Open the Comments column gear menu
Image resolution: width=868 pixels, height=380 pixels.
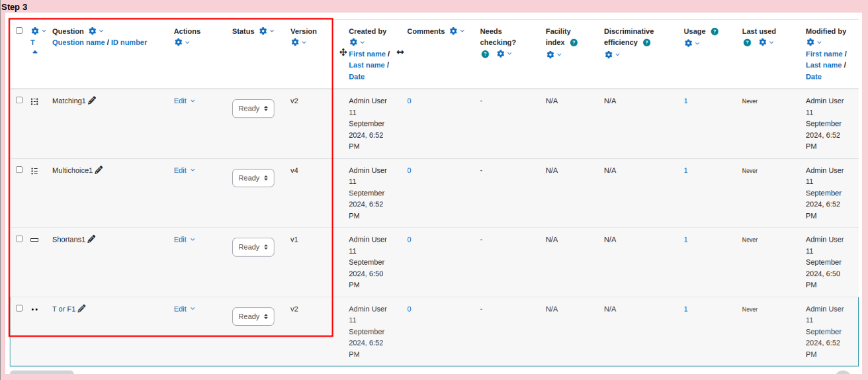point(457,31)
